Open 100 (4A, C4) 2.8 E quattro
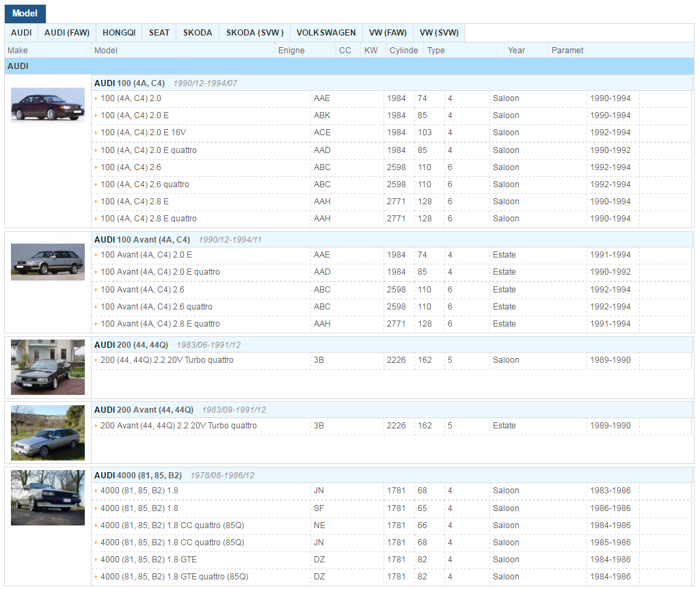Screen dimensions: 700x589 tap(148, 219)
